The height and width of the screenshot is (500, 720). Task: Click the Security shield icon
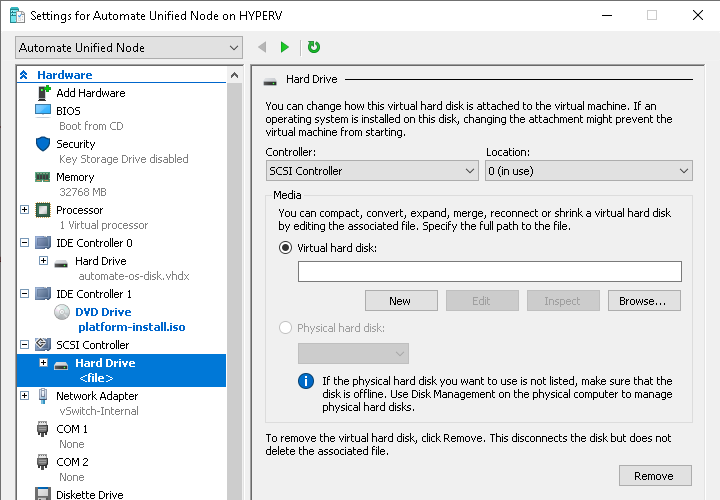[x=43, y=144]
